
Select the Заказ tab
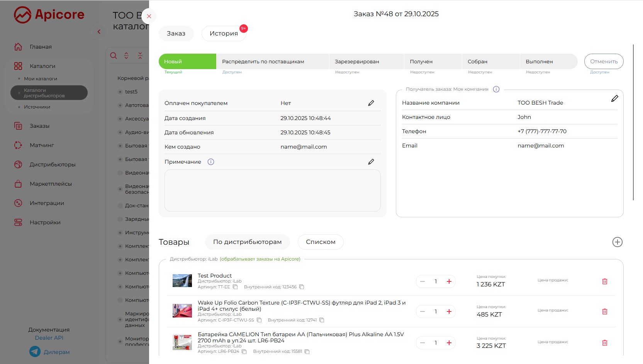tap(176, 34)
